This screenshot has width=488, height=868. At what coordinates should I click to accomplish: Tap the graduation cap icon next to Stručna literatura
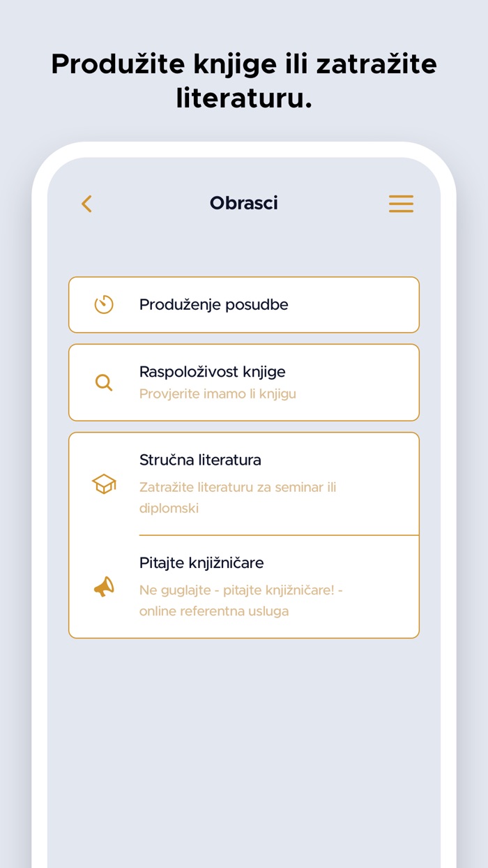coord(103,484)
